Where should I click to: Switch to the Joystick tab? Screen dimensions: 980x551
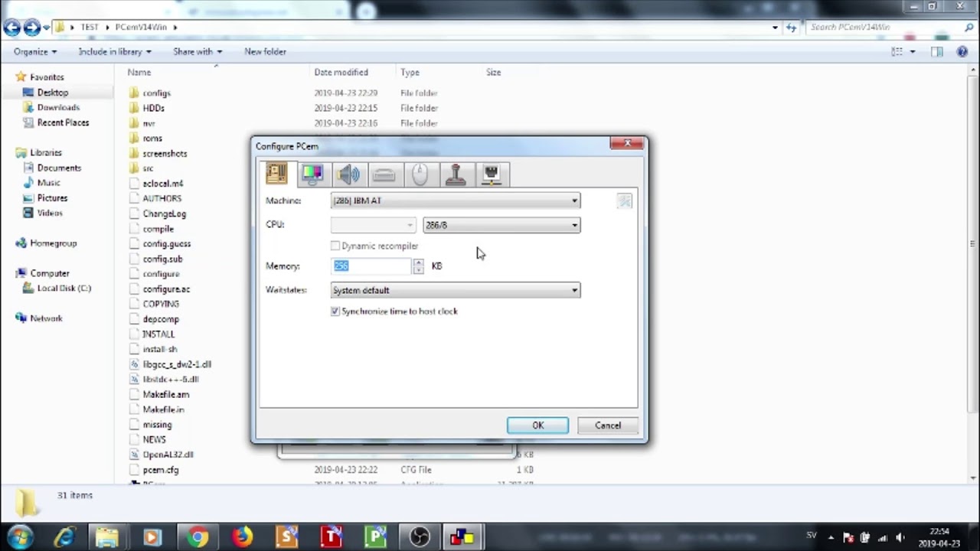coord(456,174)
